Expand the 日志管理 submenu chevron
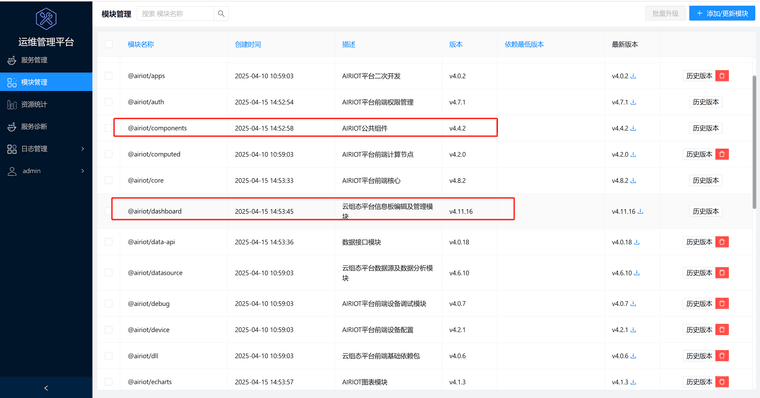 click(x=82, y=149)
